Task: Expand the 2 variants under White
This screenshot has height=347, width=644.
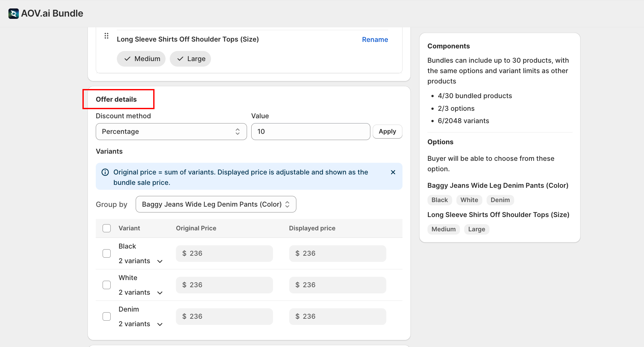Action: [141, 292]
